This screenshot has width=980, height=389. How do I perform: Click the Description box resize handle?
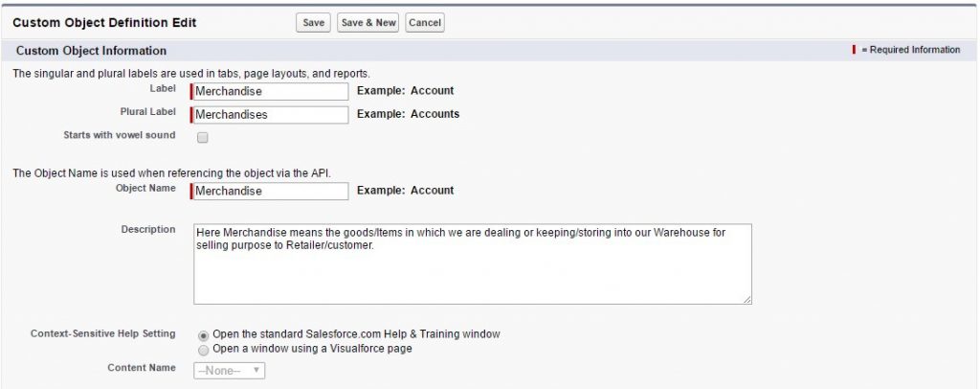click(746, 299)
